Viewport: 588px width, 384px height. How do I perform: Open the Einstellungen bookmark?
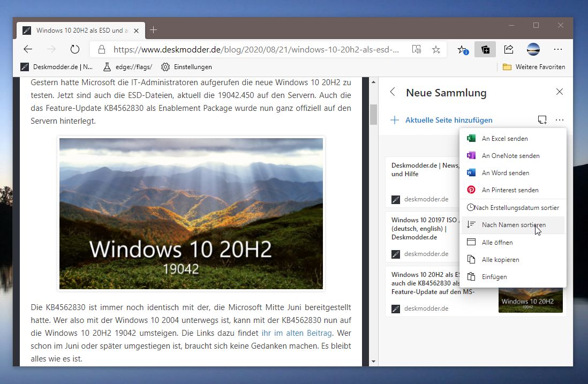[x=186, y=67]
